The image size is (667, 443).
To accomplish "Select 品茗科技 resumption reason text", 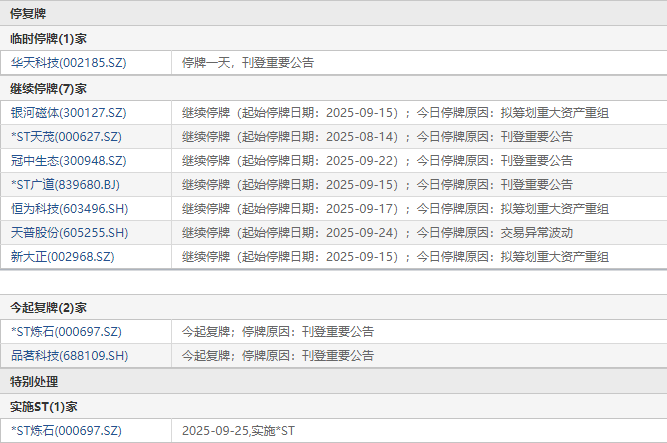I will pos(278,356).
